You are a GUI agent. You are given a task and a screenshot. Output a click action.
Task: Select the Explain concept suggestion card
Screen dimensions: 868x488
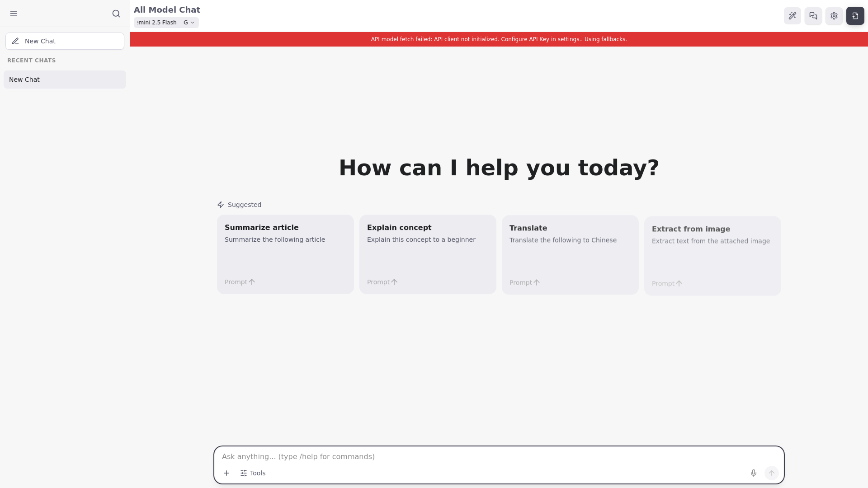point(428,254)
